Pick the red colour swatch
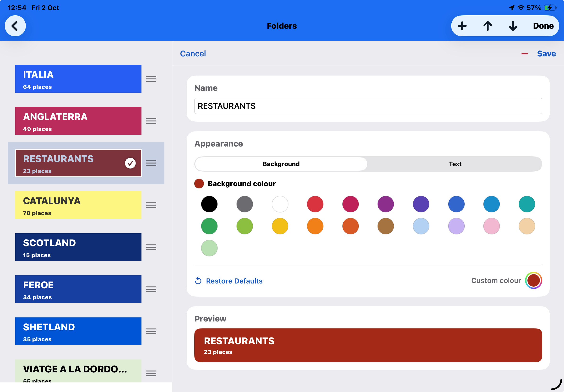This screenshot has width=564, height=392. 315,204
